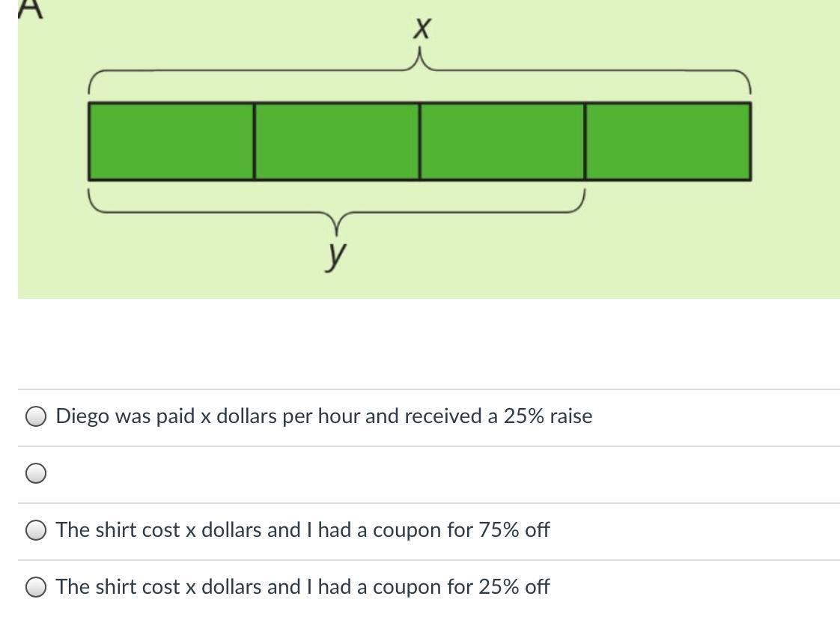
Task: Click the y label below the diagram
Action: click(x=337, y=254)
